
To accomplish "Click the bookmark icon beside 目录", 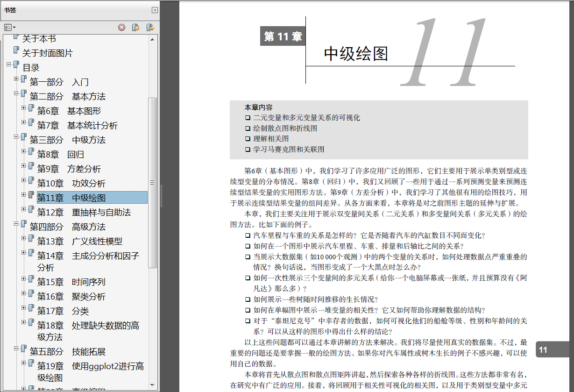I will (x=16, y=65).
